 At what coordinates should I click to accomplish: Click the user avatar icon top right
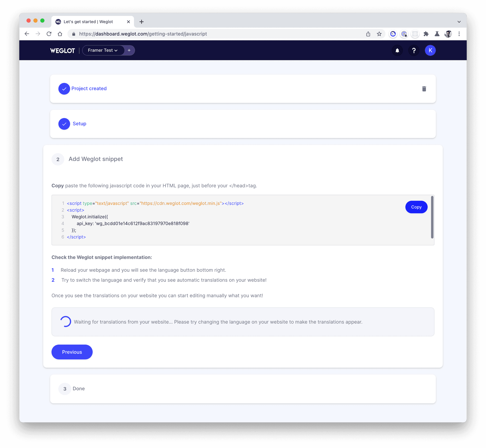430,50
